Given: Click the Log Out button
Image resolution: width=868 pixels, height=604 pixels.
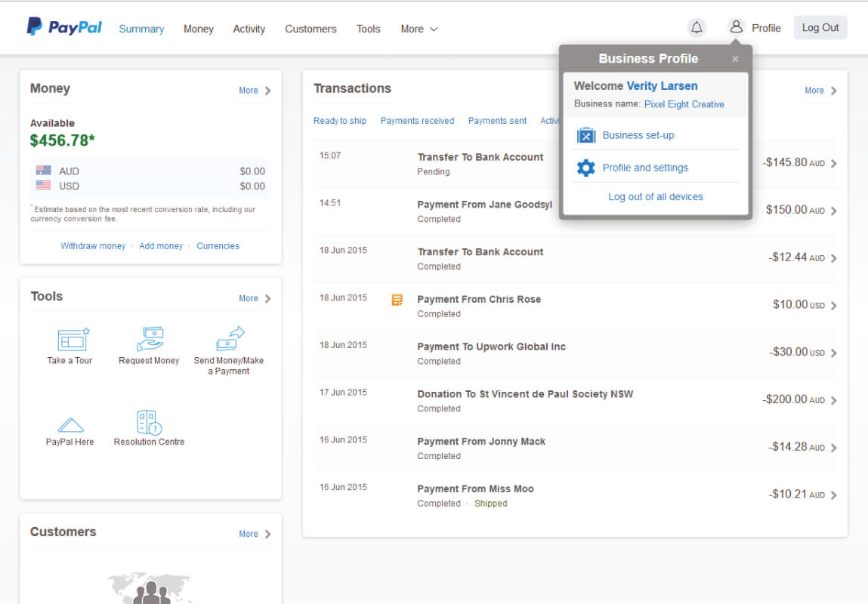Looking at the screenshot, I should pos(820,28).
